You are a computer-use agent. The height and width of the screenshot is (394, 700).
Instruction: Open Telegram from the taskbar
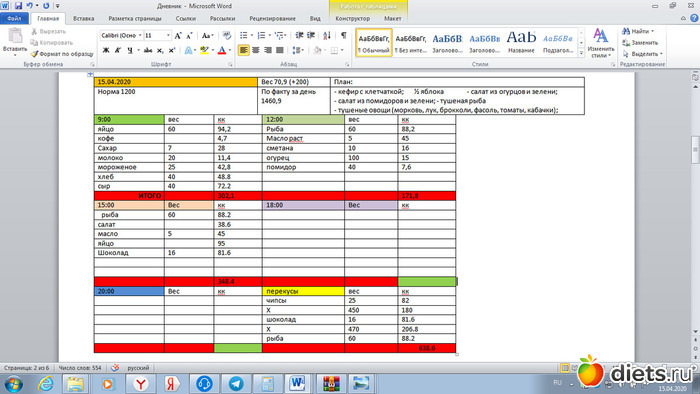(236, 383)
